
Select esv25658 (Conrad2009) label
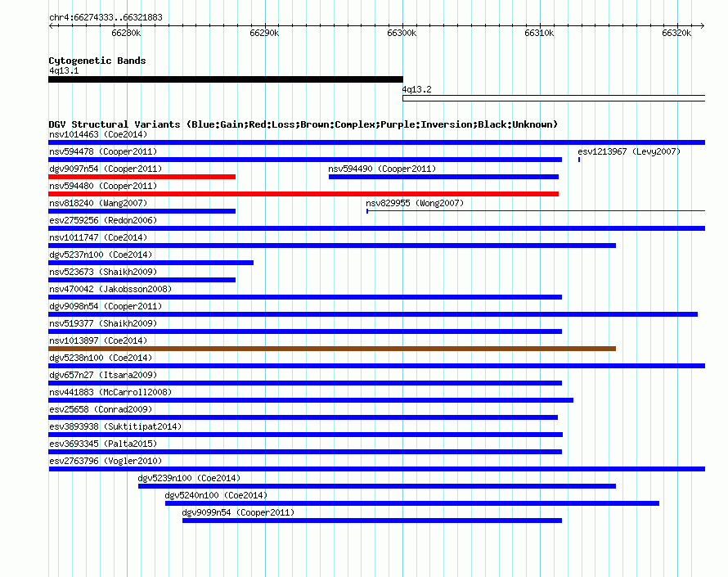point(101,410)
